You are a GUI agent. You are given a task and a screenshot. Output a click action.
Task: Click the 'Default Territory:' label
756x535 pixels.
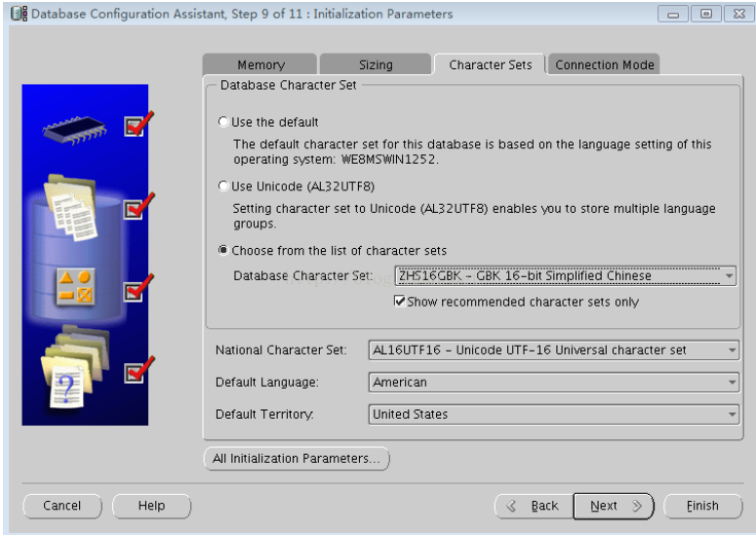(x=264, y=414)
